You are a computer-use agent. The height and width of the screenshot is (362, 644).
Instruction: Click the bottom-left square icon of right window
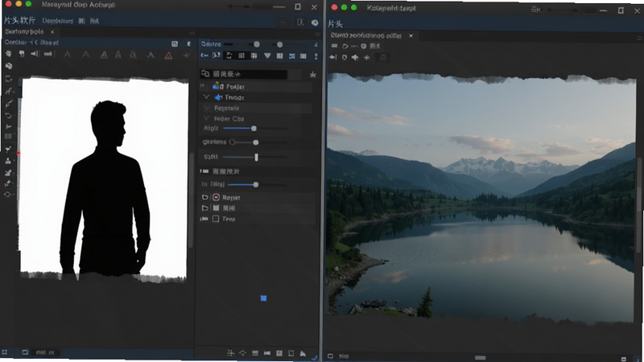pyautogui.click(x=330, y=356)
